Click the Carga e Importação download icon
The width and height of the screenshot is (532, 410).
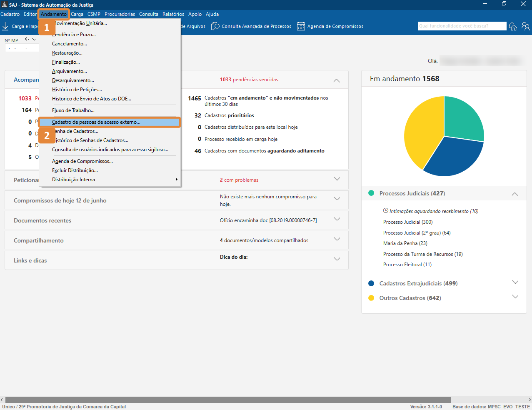[x=5, y=26]
